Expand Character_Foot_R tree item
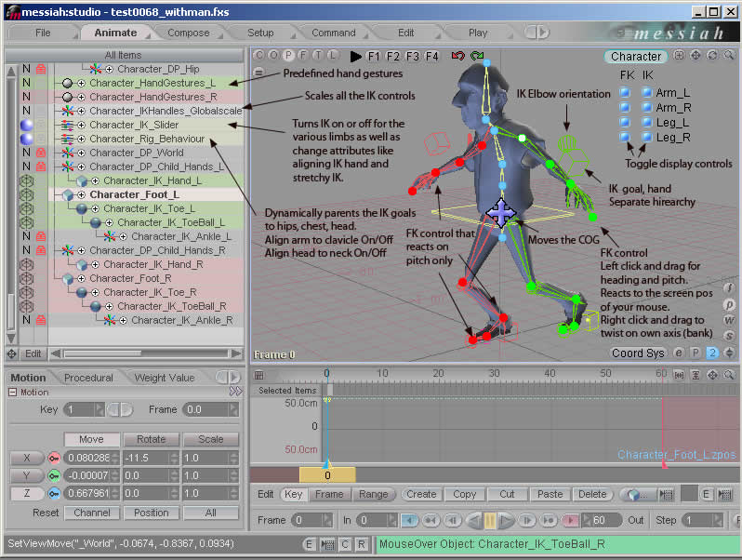The width and height of the screenshot is (742, 560). (82, 278)
